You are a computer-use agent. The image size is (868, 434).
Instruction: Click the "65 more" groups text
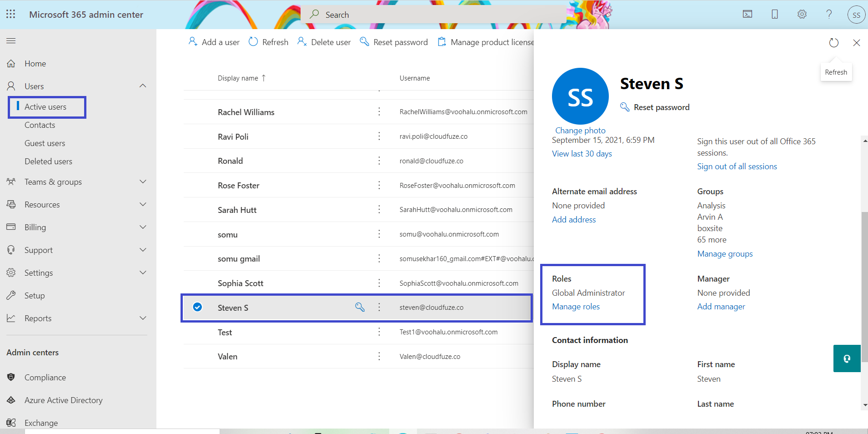point(712,240)
